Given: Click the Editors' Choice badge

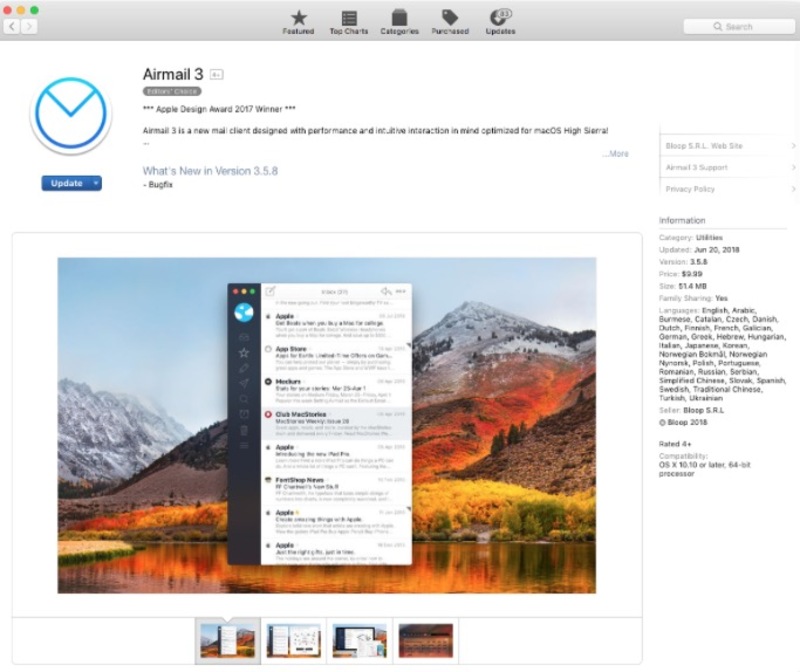Looking at the screenshot, I should (172, 91).
